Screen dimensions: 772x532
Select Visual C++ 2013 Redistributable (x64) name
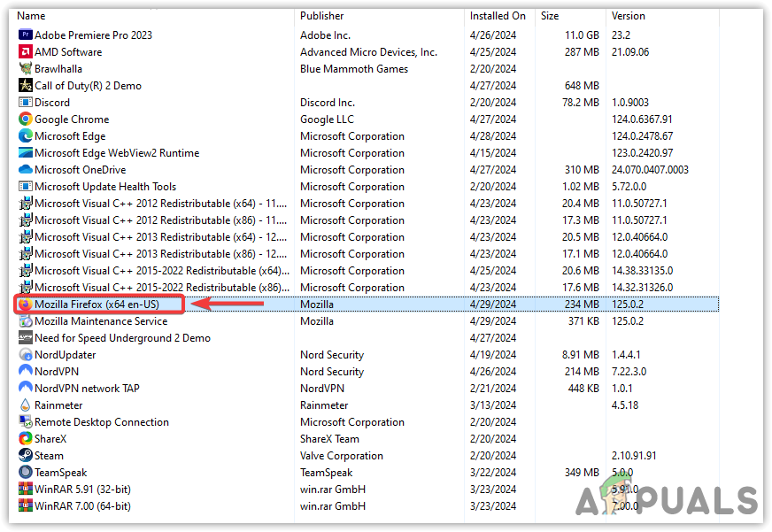point(160,236)
